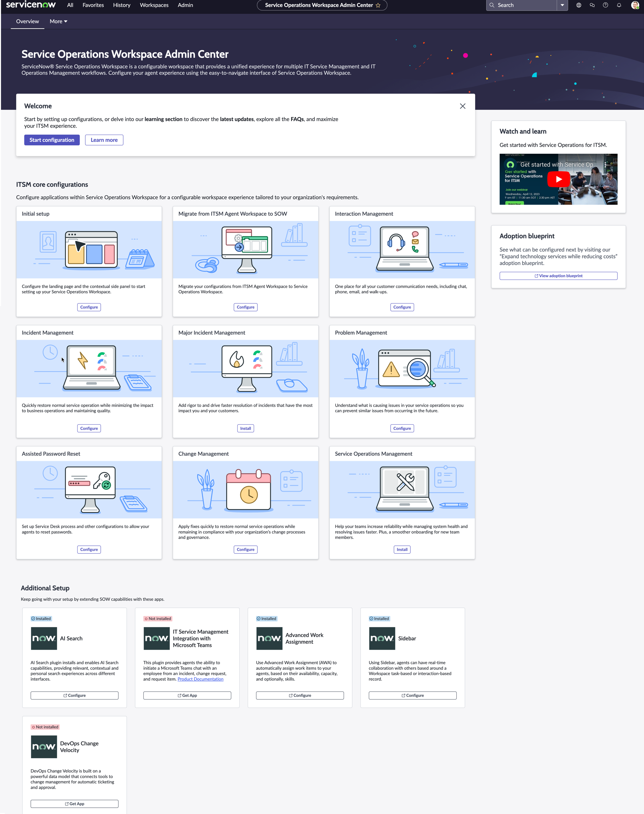
Task: Configure Incident Management
Action: tap(89, 428)
